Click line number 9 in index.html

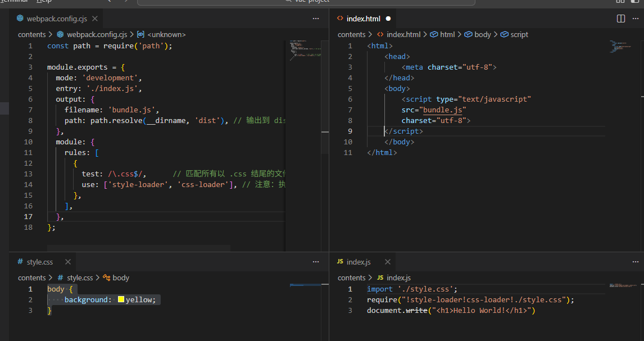pos(350,131)
